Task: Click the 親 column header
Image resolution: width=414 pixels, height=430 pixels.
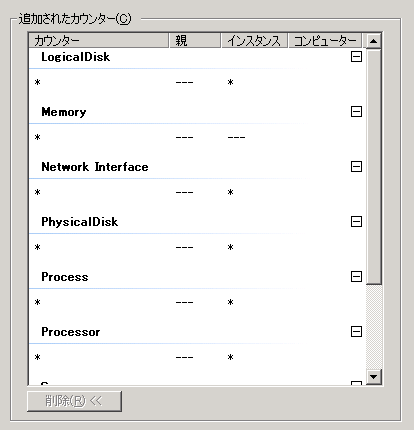Action: [195, 41]
